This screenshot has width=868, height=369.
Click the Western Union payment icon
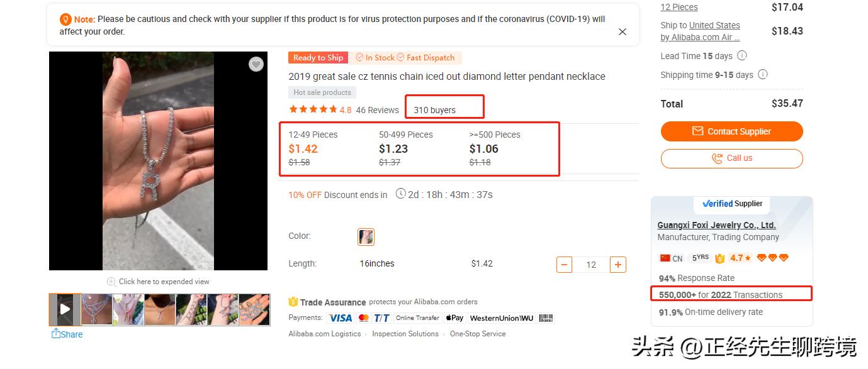[x=502, y=318]
